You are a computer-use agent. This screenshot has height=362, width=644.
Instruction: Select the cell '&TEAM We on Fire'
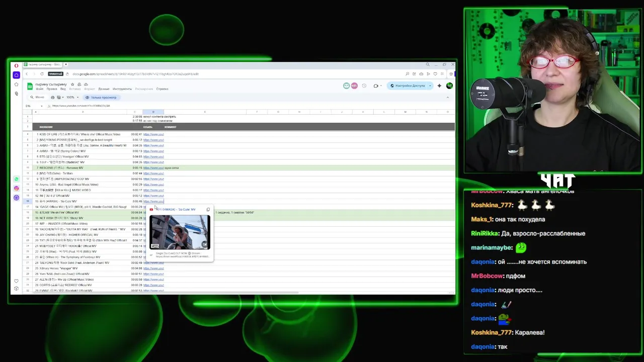pos(83,212)
